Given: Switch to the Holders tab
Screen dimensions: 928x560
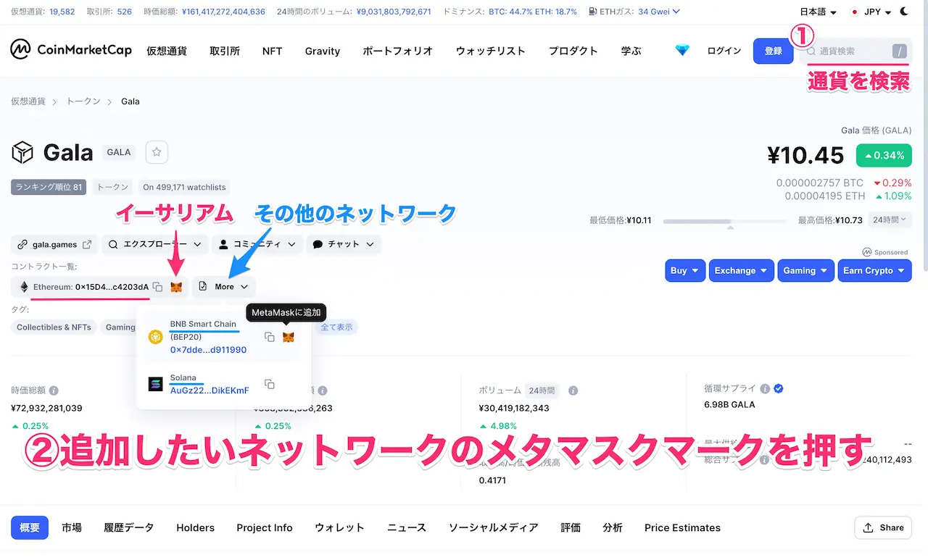Looking at the screenshot, I should click(x=195, y=527).
